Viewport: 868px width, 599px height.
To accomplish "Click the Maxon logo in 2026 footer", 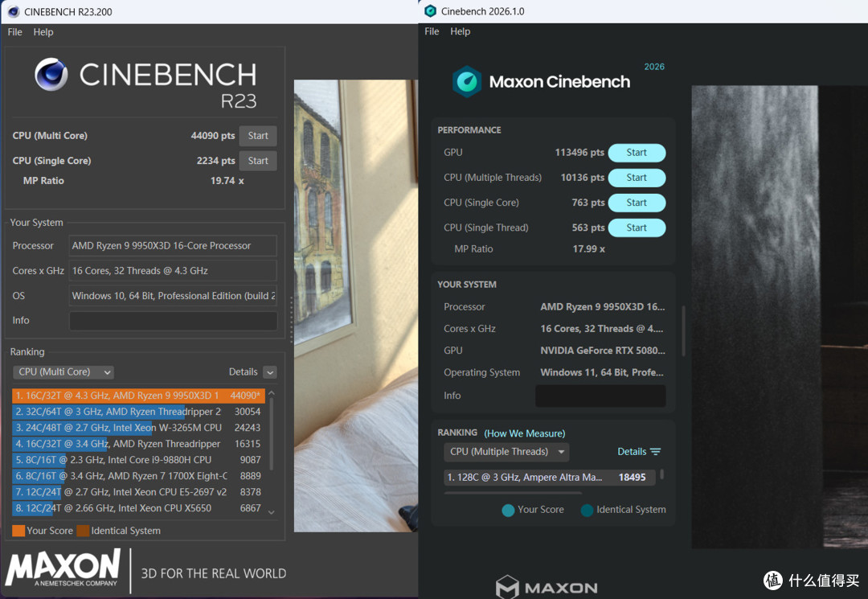I will [x=547, y=588].
